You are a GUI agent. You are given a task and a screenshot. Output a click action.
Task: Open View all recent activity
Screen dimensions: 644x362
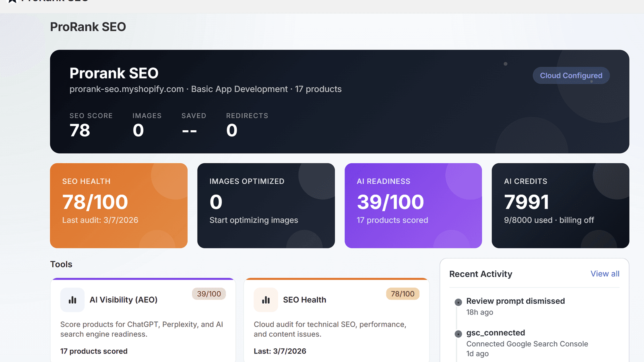point(605,274)
